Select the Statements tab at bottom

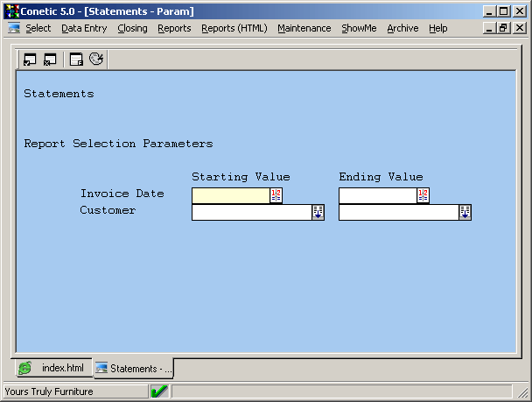click(134, 369)
